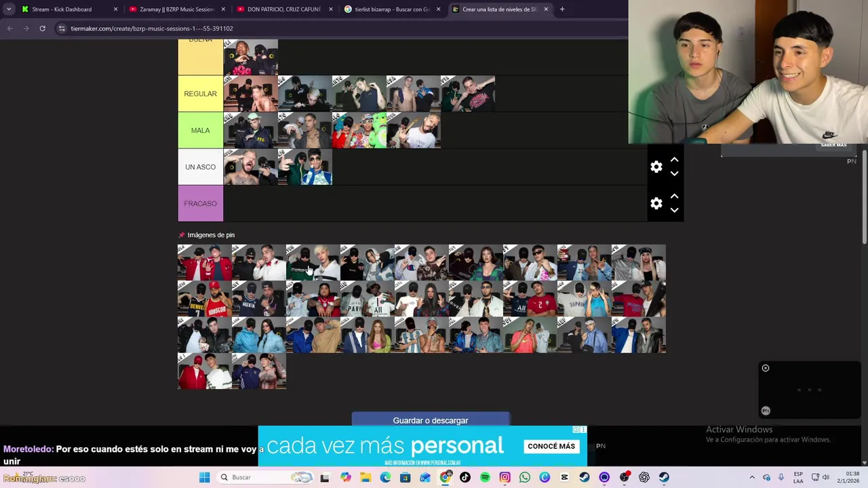Open TikTok from the taskbar
This screenshot has width=868, height=488.
(x=465, y=477)
